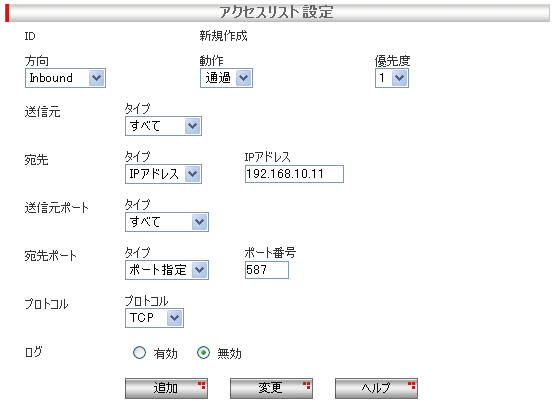Expand the 宛先 タイプ IPアドレス dropdown
Viewport: 555px width, 402px height.
(x=163, y=174)
